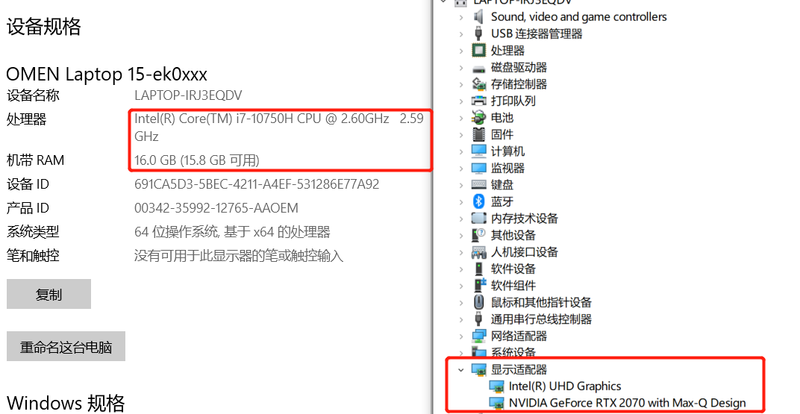Click the Bluetooth (蓝牙) device icon
Screen dimensions: 800x414
coord(479,201)
